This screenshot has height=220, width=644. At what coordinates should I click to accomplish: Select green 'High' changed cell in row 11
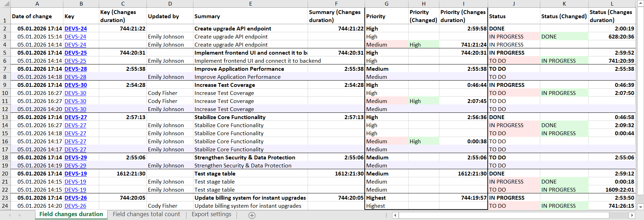(x=424, y=101)
